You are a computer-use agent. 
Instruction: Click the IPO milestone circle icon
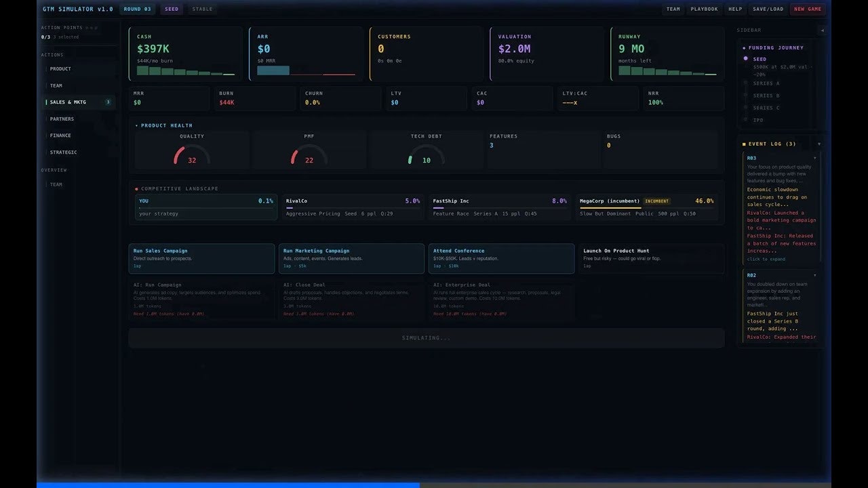coord(745,119)
